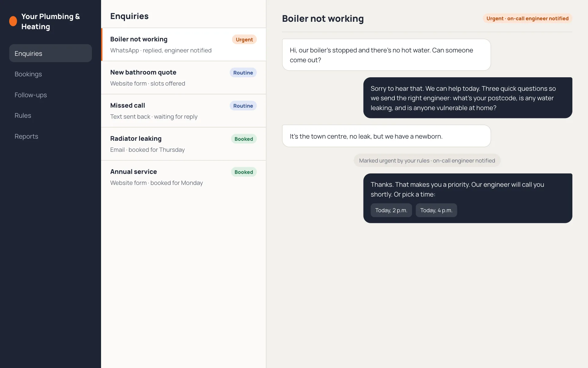Click Booked badge on Radiator leaking

pos(244,139)
